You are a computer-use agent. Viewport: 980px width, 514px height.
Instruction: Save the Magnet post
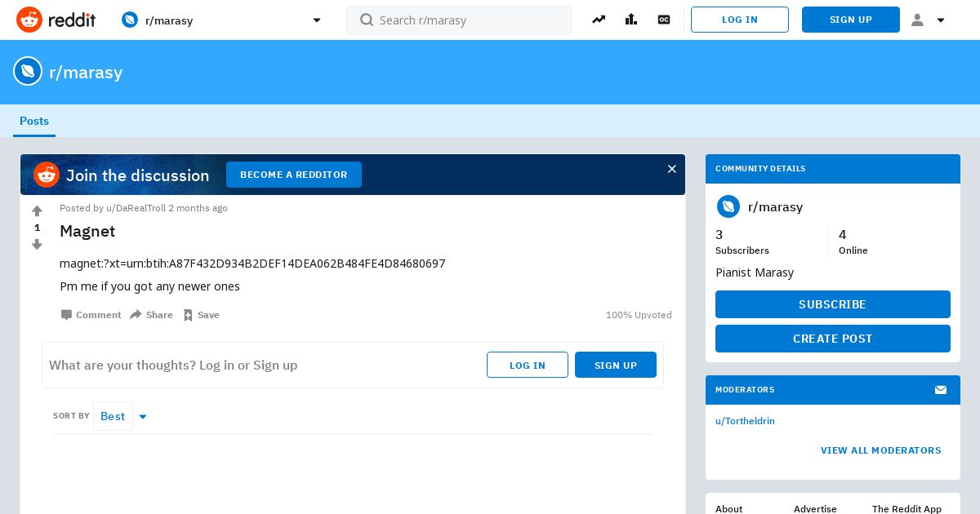click(201, 315)
